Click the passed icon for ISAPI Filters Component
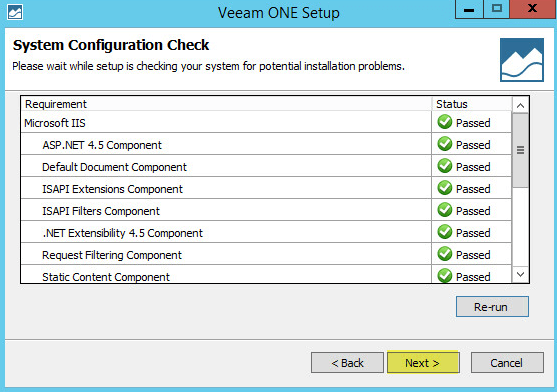This screenshot has width=557, height=392. point(445,210)
